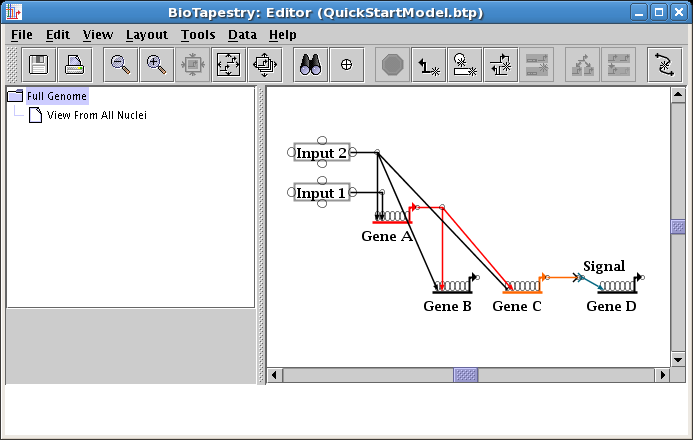Click the Add Gene tool icon

click(464, 64)
